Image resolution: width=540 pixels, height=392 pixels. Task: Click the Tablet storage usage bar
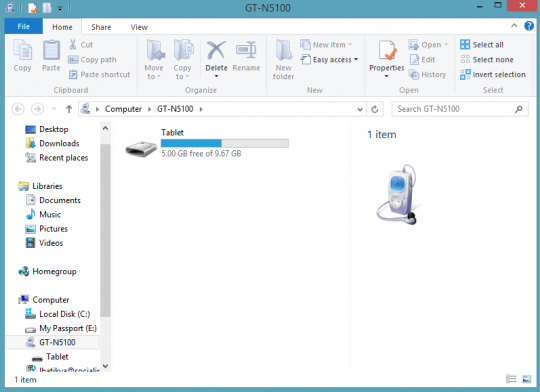pyautogui.click(x=225, y=143)
